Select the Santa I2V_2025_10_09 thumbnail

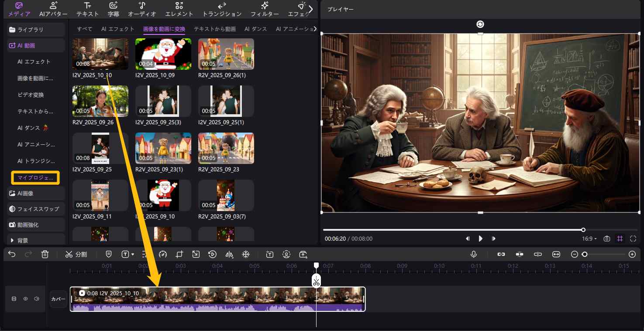[163, 54]
